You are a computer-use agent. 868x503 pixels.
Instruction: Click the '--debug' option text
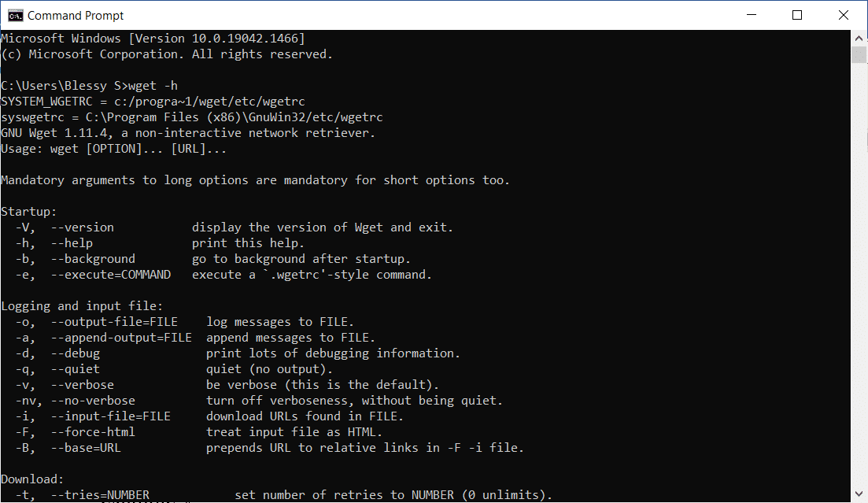tap(76, 353)
